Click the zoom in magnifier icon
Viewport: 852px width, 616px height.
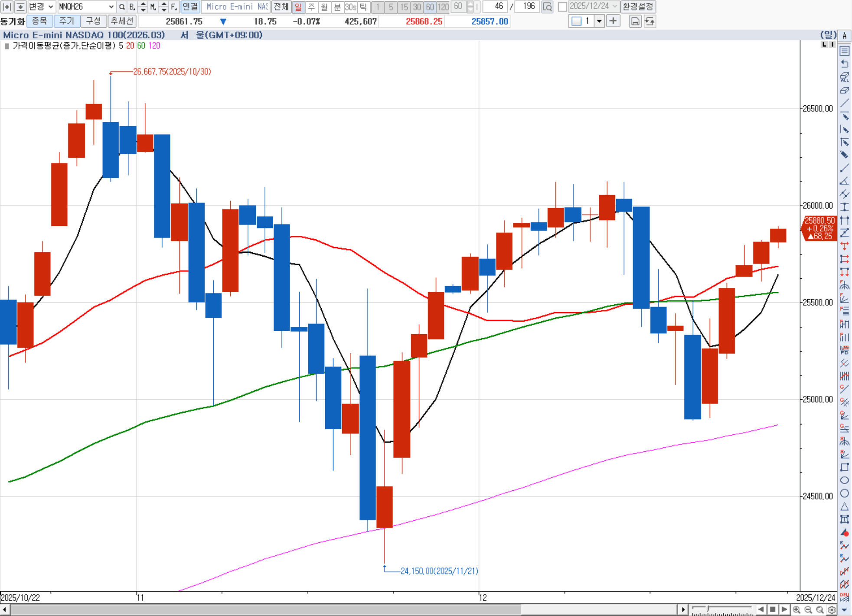pyautogui.click(x=797, y=609)
